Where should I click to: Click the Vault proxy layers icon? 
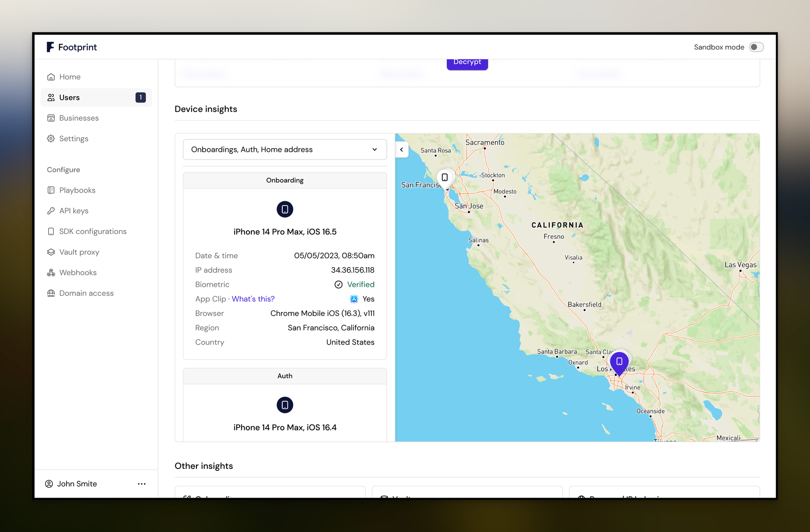51,252
